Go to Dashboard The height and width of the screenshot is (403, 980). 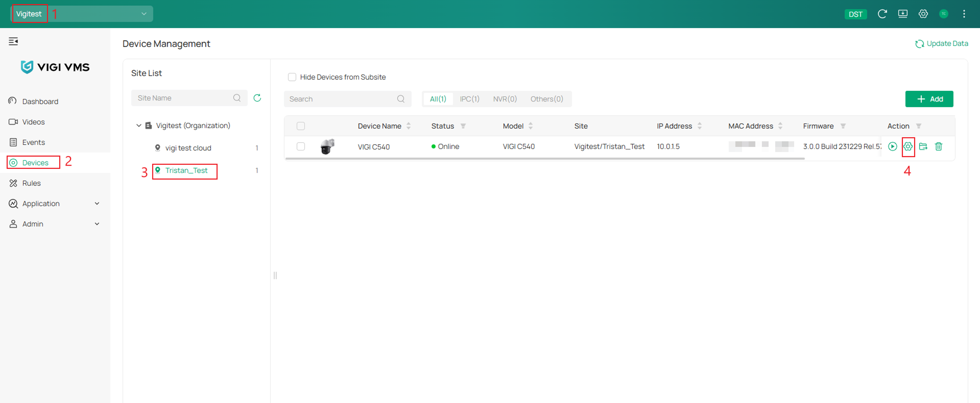point(55,102)
